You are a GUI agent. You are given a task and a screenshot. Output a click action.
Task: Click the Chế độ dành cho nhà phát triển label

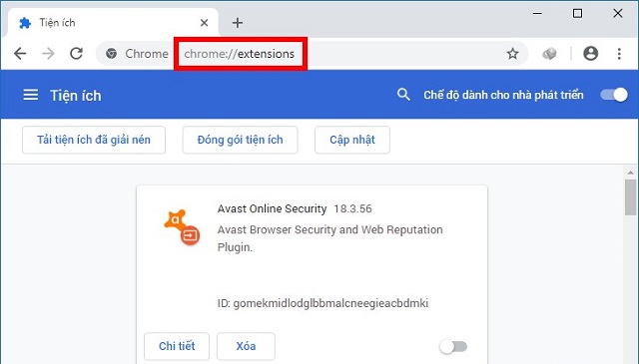503,95
